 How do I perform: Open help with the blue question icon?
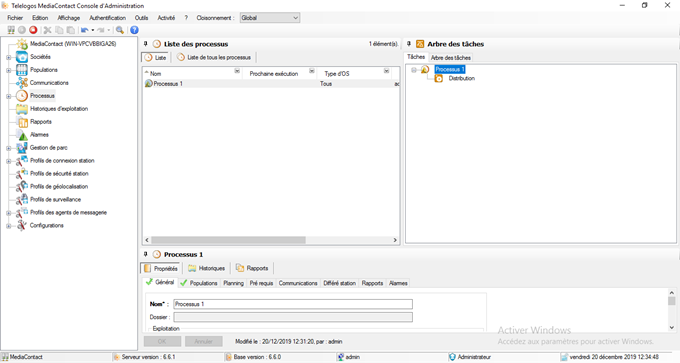pos(134,30)
